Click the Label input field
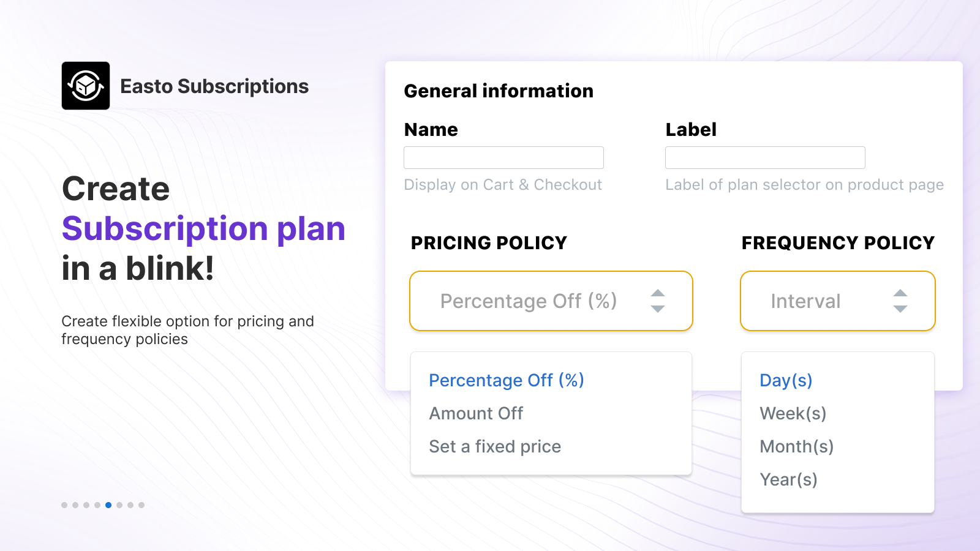 point(765,157)
